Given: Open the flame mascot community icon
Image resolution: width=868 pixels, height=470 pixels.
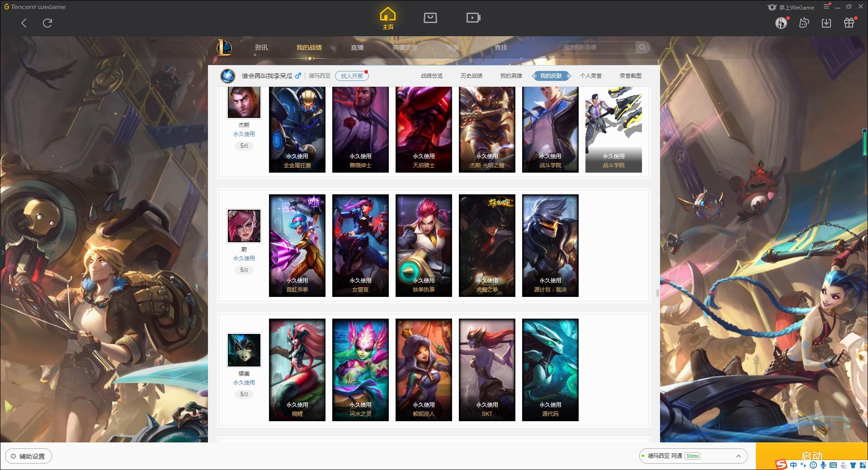Looking at the screenshot, I should tap(804, 23).
